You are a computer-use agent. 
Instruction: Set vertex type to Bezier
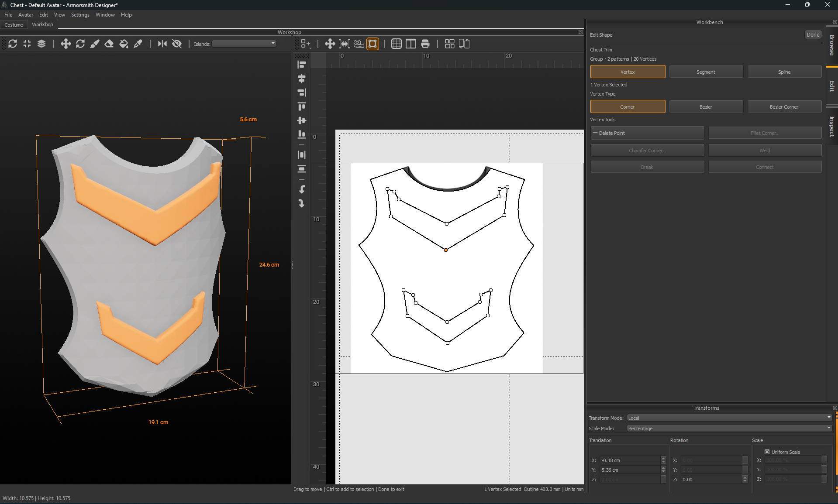click(x=706, y=107)
